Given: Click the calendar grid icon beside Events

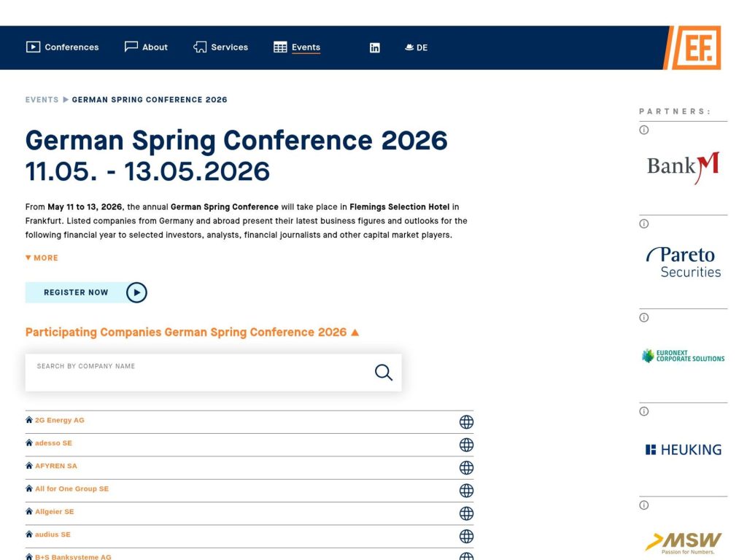Looking at the screenshot, I should (x=280, y=47).
